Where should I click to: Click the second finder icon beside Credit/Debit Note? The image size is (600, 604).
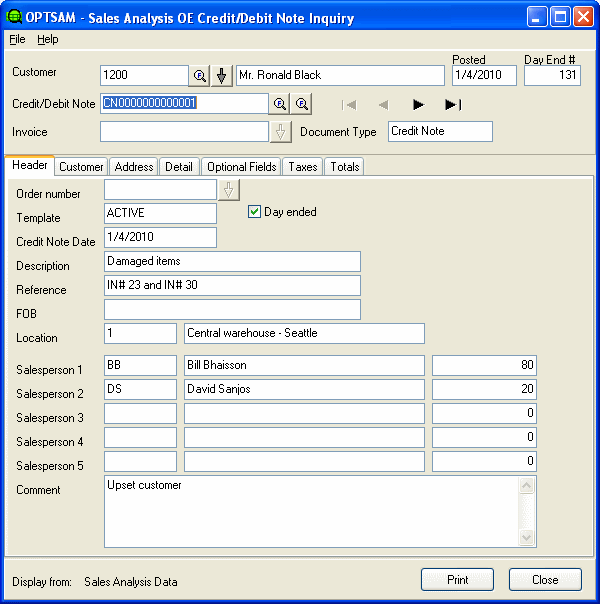click(302, 104)
